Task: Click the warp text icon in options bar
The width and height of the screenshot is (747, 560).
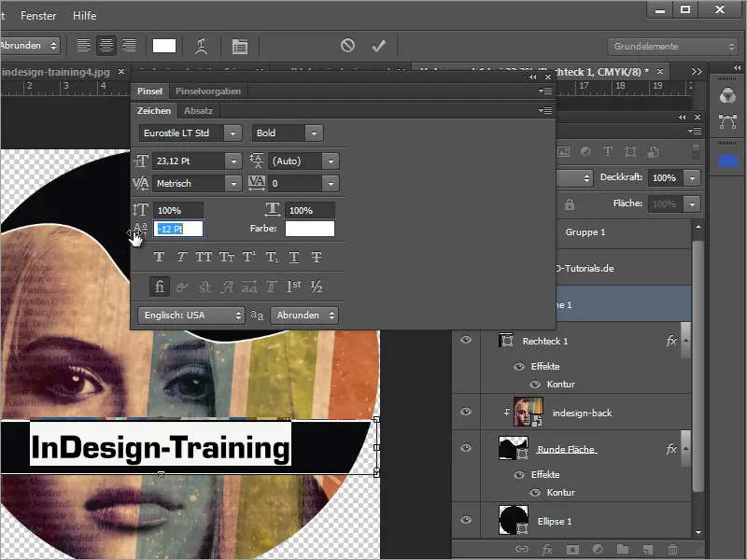Action: click(x=201, y=46)
